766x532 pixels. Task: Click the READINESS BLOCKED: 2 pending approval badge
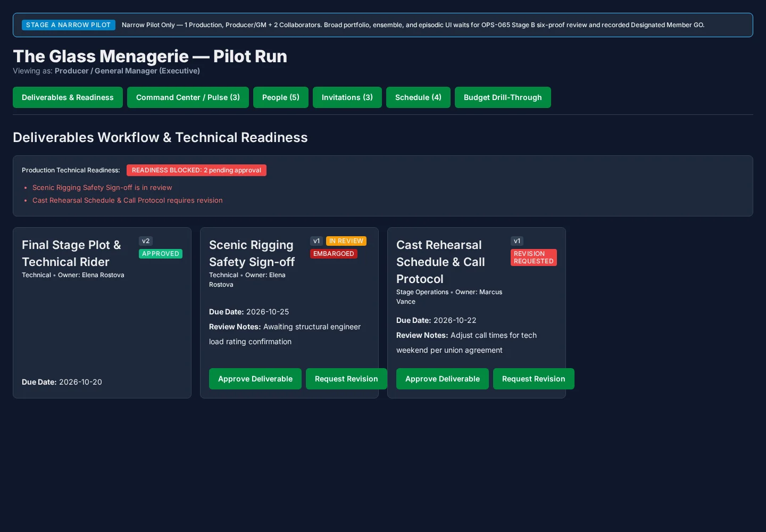(x=196, y=170)
